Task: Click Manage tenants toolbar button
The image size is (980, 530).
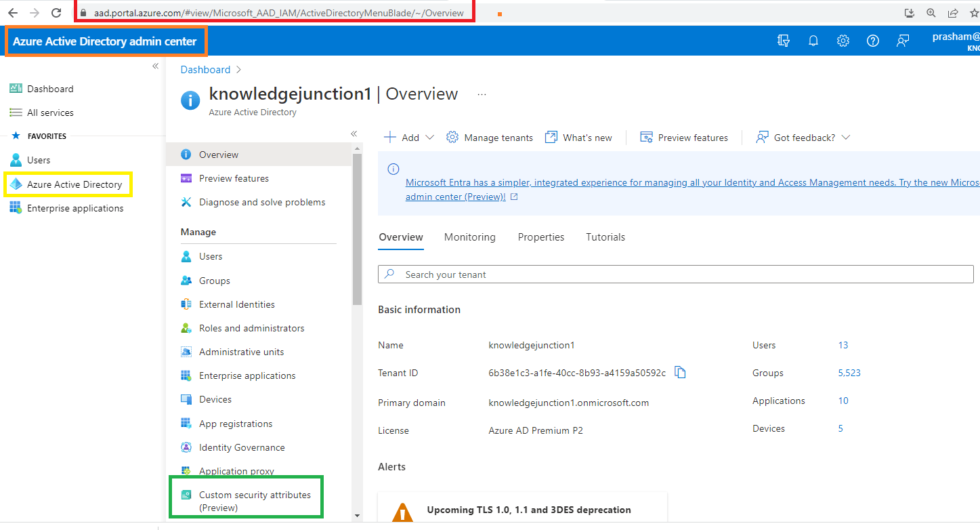Action: [x=490, y=138]
